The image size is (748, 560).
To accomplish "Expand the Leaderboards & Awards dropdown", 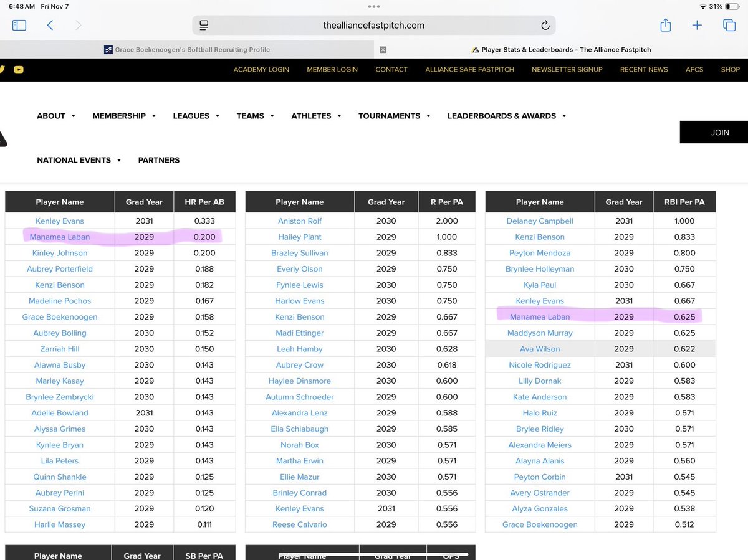I will click(507, 116).
